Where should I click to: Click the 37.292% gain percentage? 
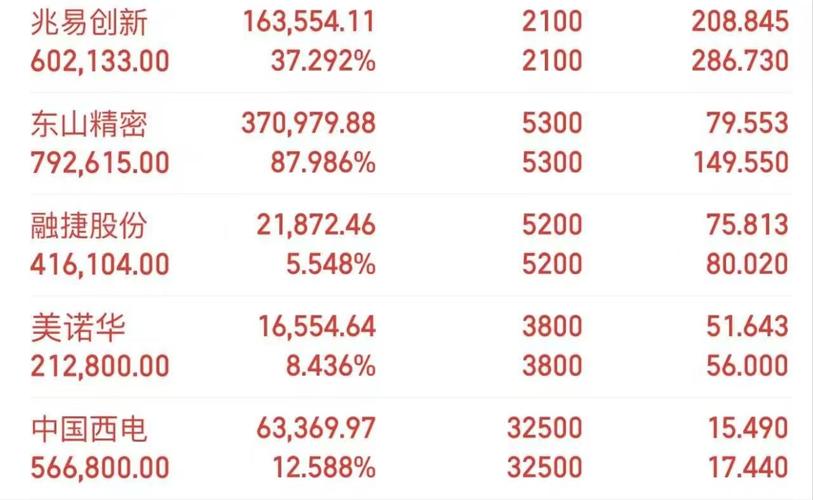coord(323,61)
